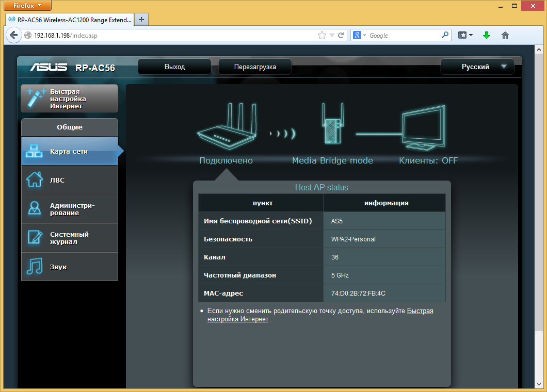Image resolution: width=547 pixels, height=392 pixels.
Task: Open the ЛВС settings section
Action: click(70, 180)
